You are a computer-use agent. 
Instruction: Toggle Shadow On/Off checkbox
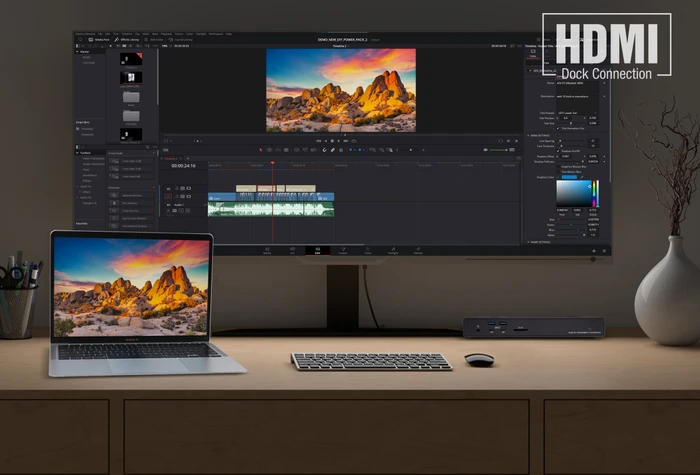tap(558, 151)
